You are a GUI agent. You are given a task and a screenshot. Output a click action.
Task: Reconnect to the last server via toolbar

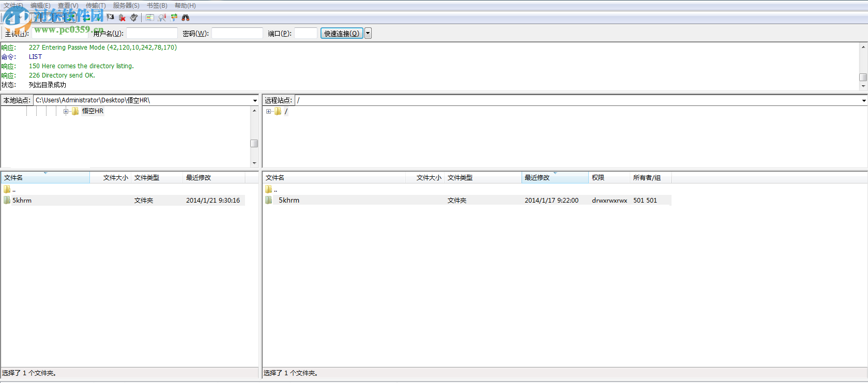[134, 18]
